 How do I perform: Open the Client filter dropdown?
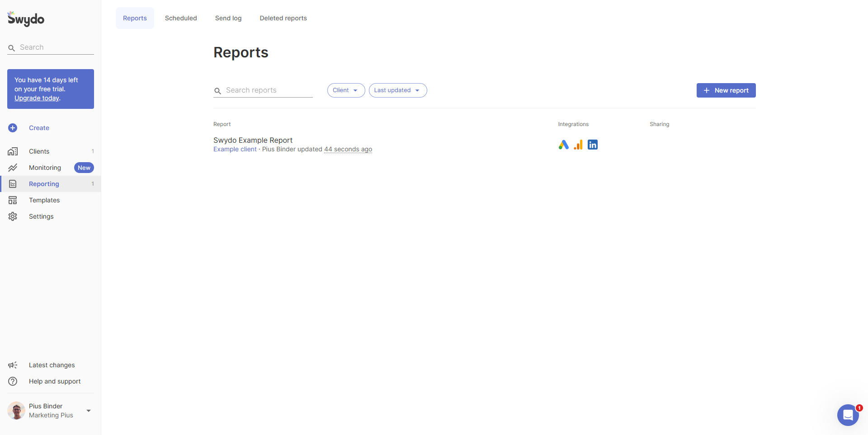(346, 90)
